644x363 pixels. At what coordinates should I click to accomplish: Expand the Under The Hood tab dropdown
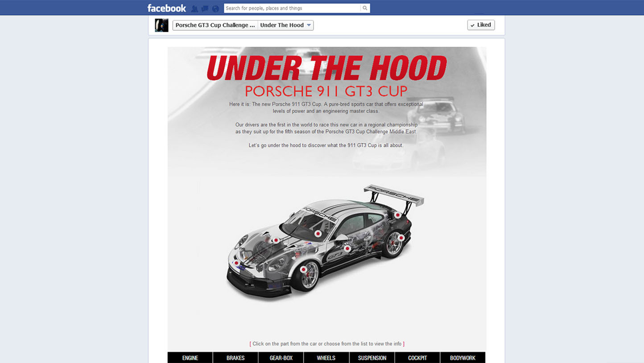tap(285, 25)
